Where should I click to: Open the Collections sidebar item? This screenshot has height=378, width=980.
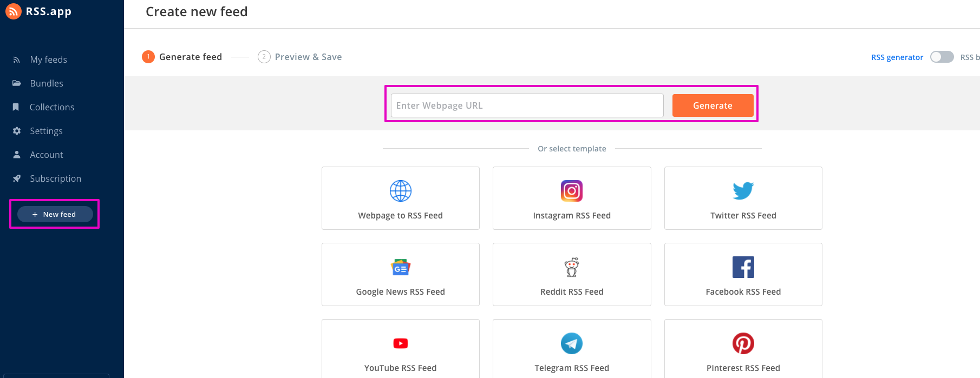[51, 107]
